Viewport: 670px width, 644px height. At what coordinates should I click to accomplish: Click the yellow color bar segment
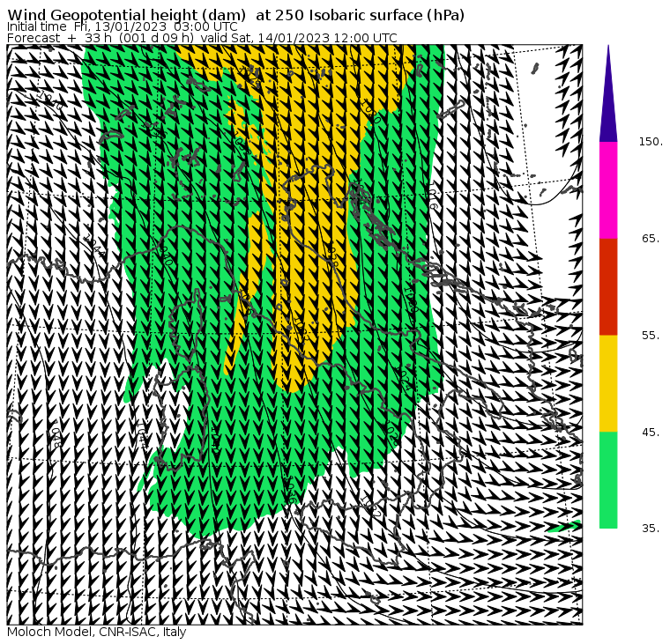(608, 383)
